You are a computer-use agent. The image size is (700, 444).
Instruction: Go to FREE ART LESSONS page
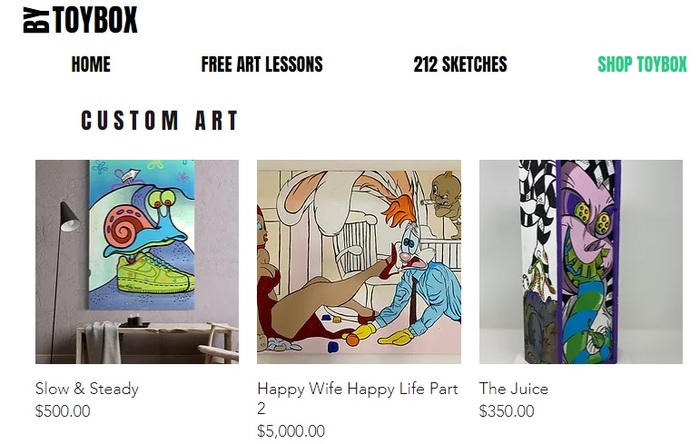pyautogui.click(x=262, y=64)
